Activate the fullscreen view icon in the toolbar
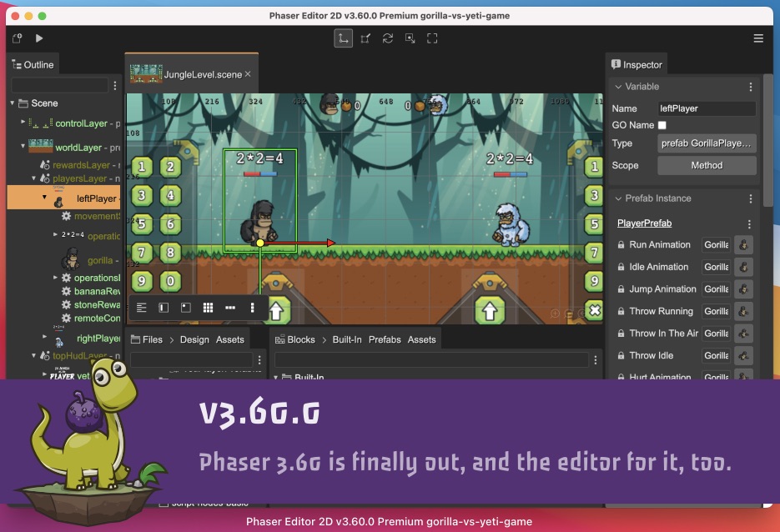Image resolution: width=780 pixels, height=532 pixels. tap(432, 38)
